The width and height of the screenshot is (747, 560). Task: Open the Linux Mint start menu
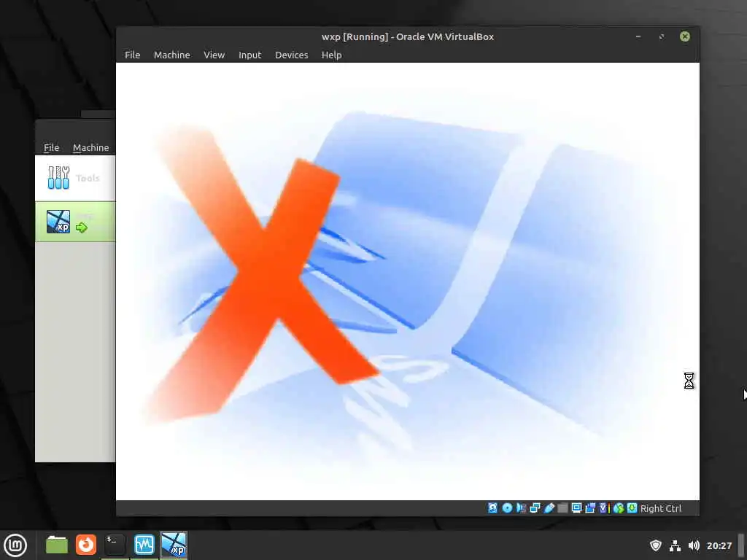(x=15, y=545)
